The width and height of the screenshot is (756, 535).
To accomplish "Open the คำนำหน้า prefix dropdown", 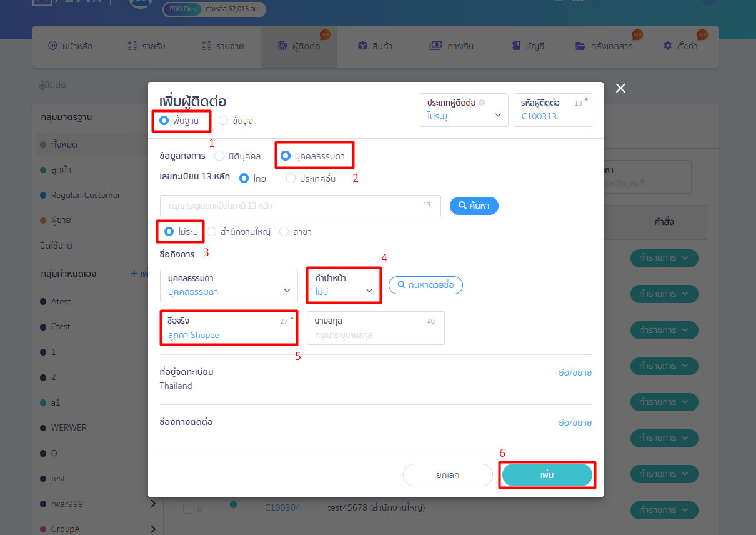I will (x=344, y=285).
